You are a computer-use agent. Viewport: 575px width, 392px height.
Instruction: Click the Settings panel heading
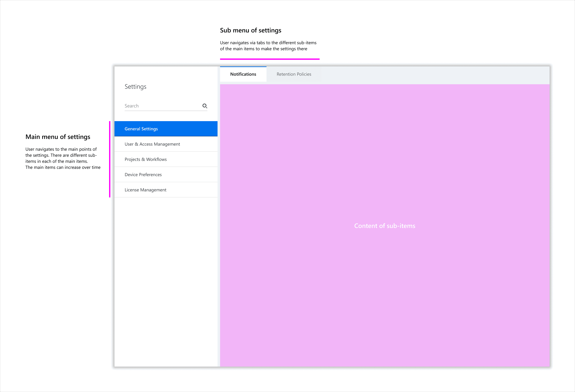(135, 87)
